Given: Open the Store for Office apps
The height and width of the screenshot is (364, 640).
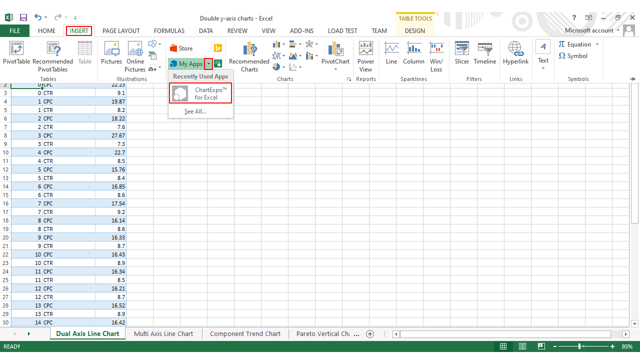Looking at the screenshot, I should (x=184, y=48).
